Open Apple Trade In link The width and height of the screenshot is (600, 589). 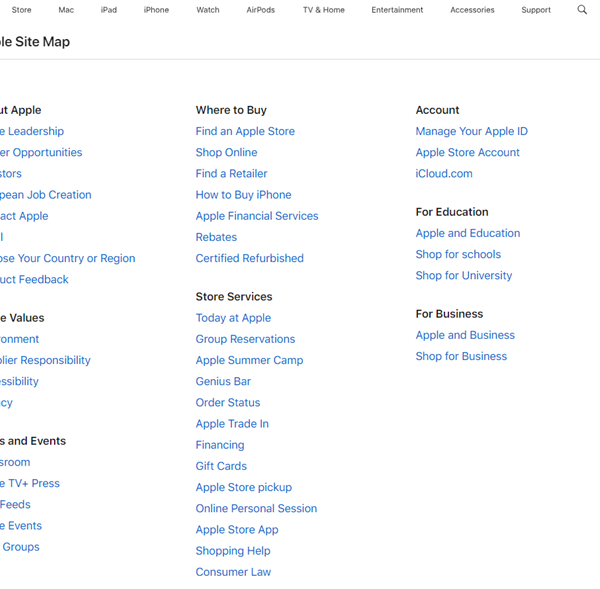tap(232, 424)
